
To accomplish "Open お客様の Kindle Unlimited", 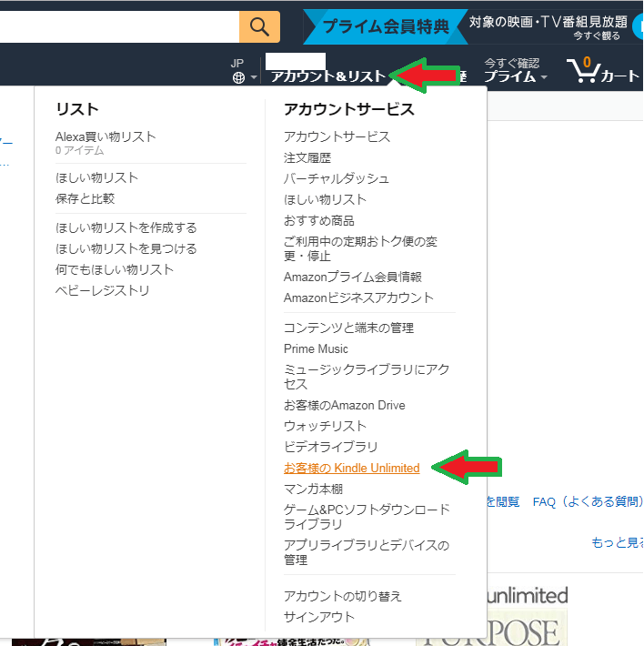I will pyautogui.click(x=352, y=468).
